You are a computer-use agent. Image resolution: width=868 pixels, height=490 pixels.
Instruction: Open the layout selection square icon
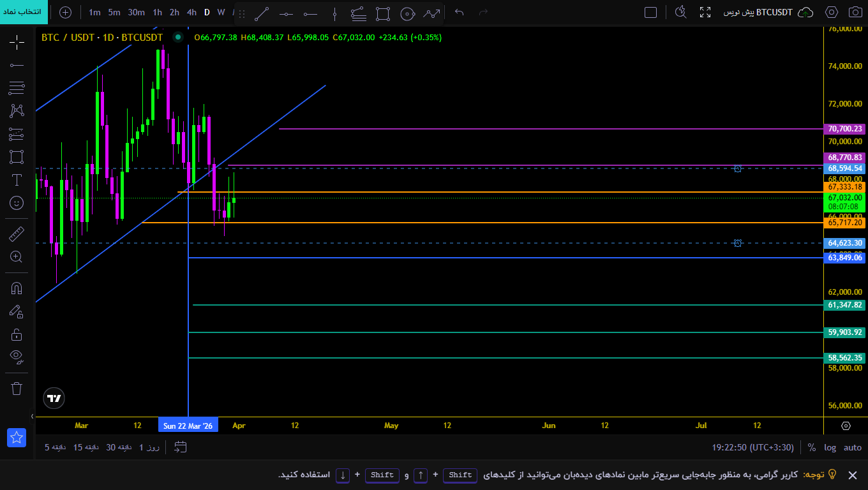[x=650, y=12]
